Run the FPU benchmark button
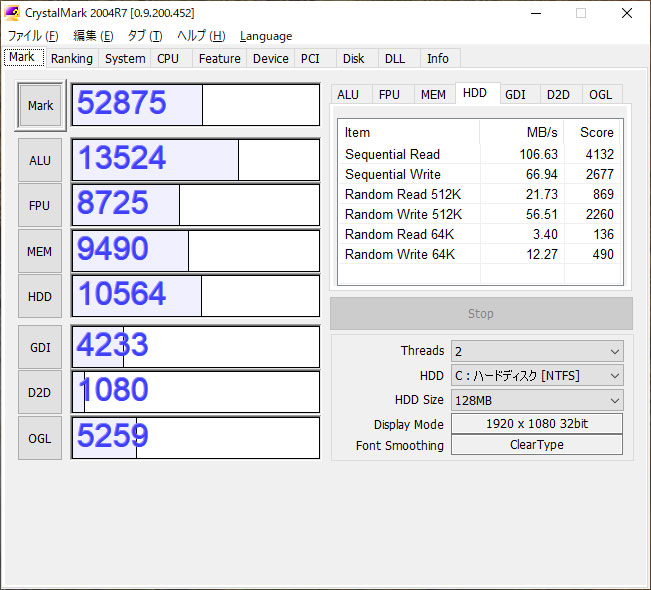The height and width of the screenshot is (590, 651). (40, 206)
